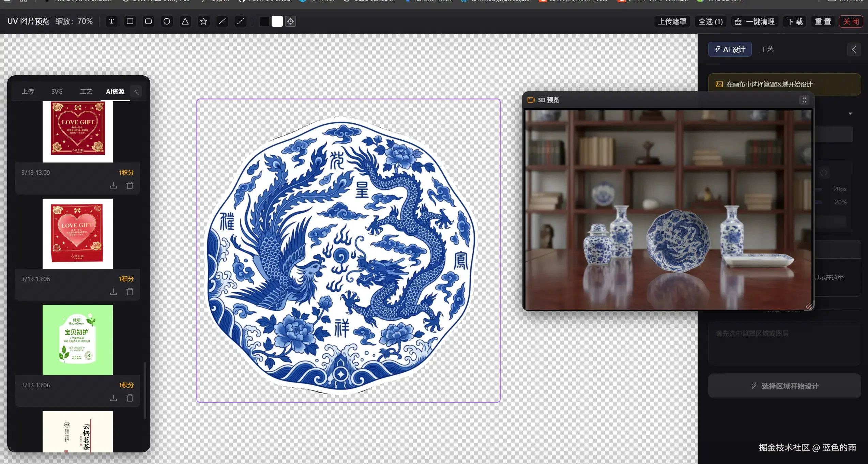
Task: Select the Text tool
Action: pyautogui.click(x=111, y=21)
